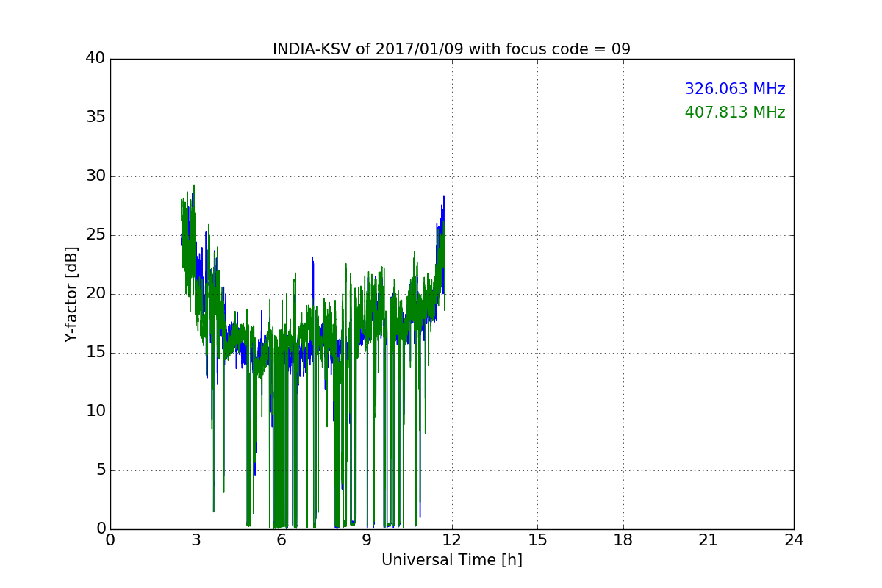Click the y-axis tick label 20

96,294
